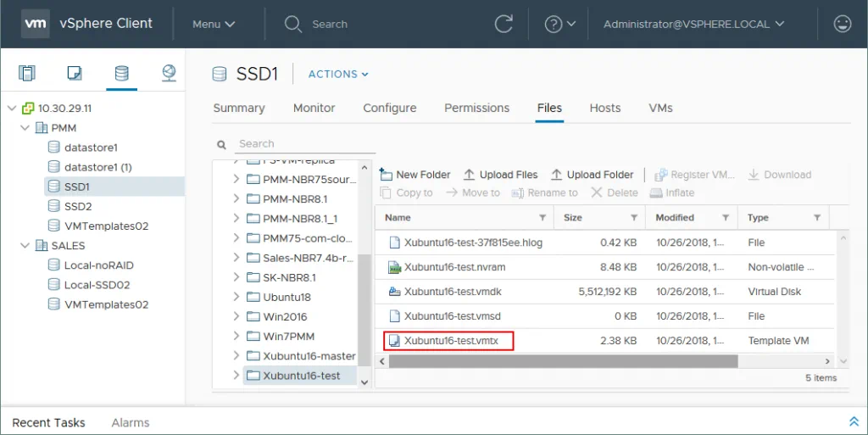
Task: Expand the Ubuntu18 folder
Action: pos(236,297)
